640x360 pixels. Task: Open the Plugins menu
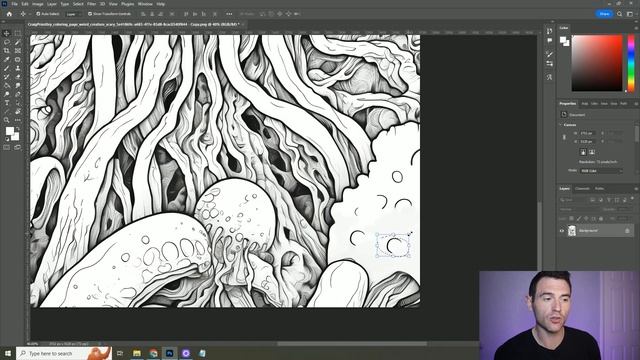tap(128, 4)
